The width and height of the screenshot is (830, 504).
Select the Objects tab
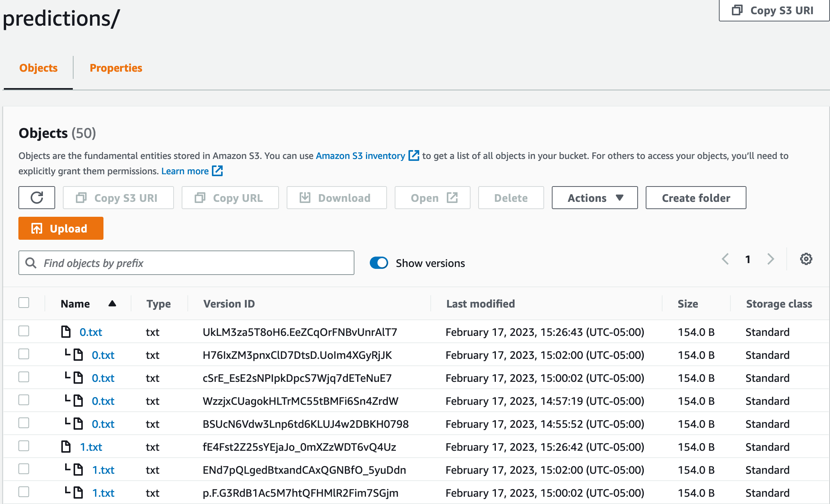(38, 68)
